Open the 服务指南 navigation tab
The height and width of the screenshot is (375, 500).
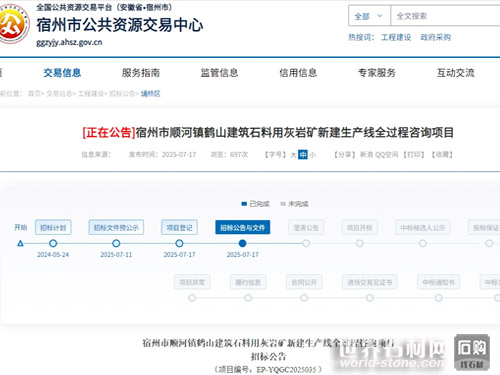[141, 73]
